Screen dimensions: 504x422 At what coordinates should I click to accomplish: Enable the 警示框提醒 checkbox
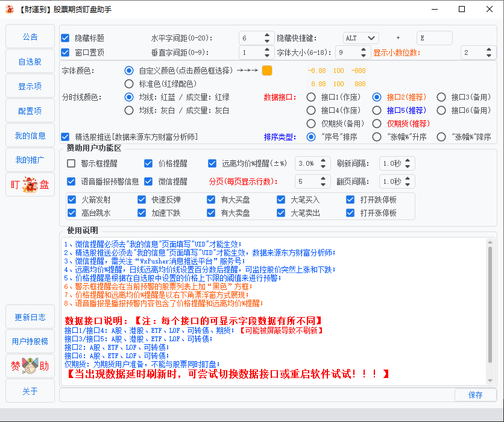pos(71,163)
